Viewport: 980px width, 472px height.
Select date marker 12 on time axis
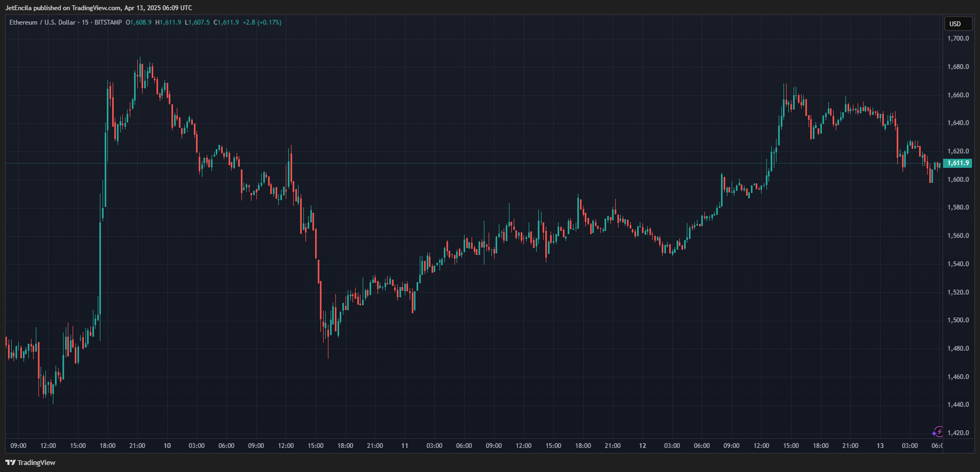(x=642, y=446)
